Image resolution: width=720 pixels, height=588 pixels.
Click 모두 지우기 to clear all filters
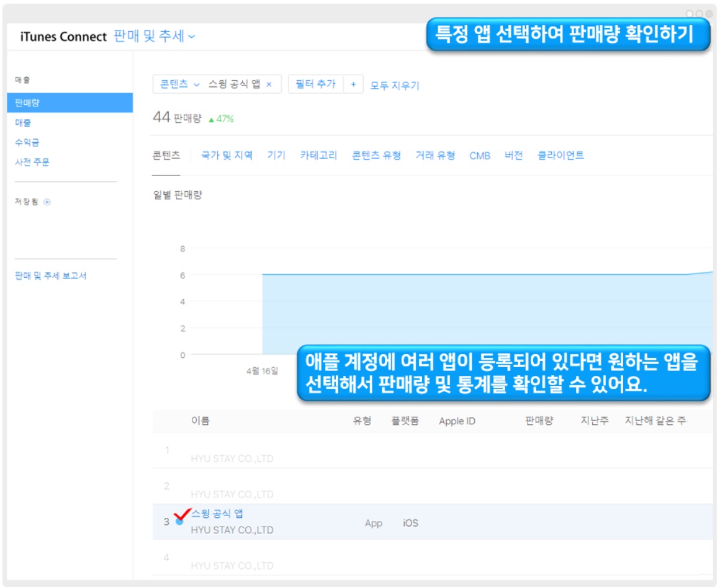[395, 86]
